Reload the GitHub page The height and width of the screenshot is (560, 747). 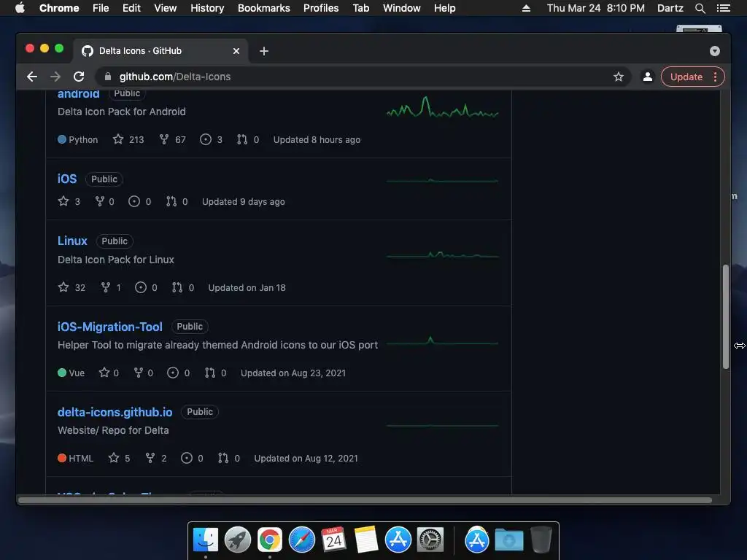point(79,77)
